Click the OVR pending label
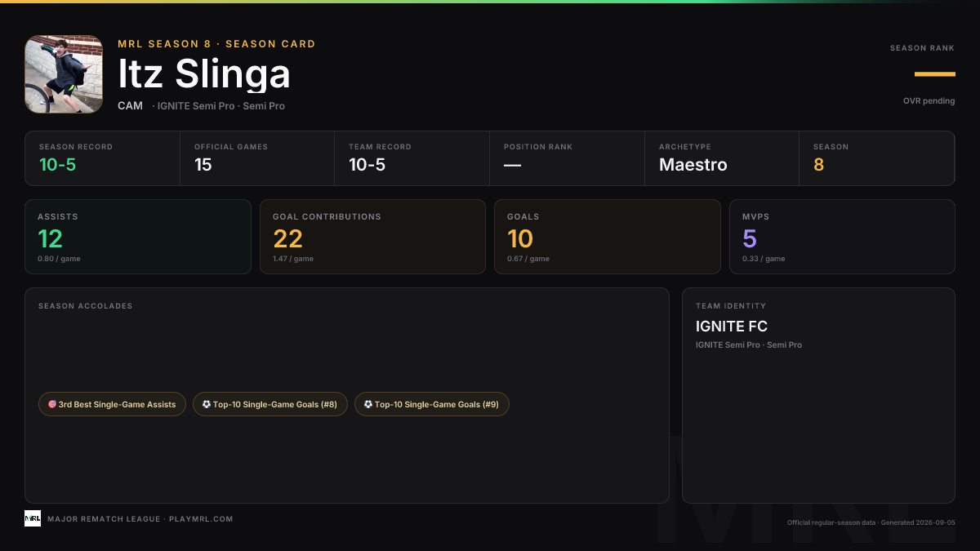This screenshot has height=551, width=980. tap(929, 101)
